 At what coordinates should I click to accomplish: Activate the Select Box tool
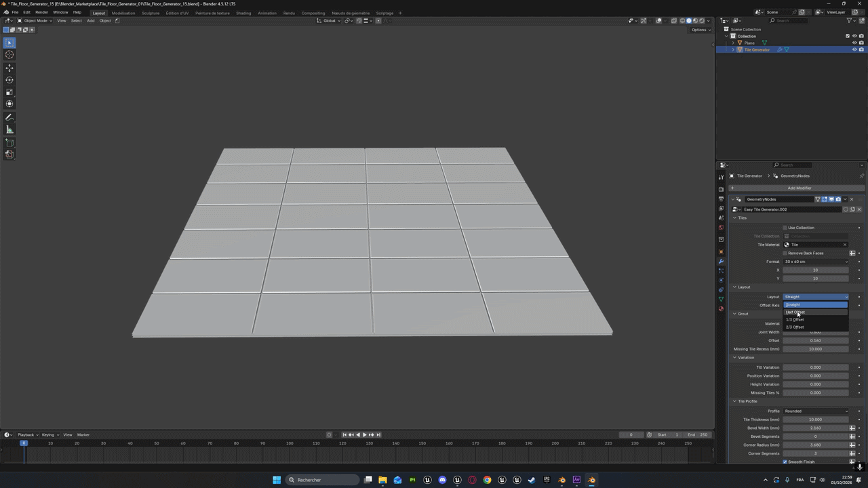tap(9, 43)
